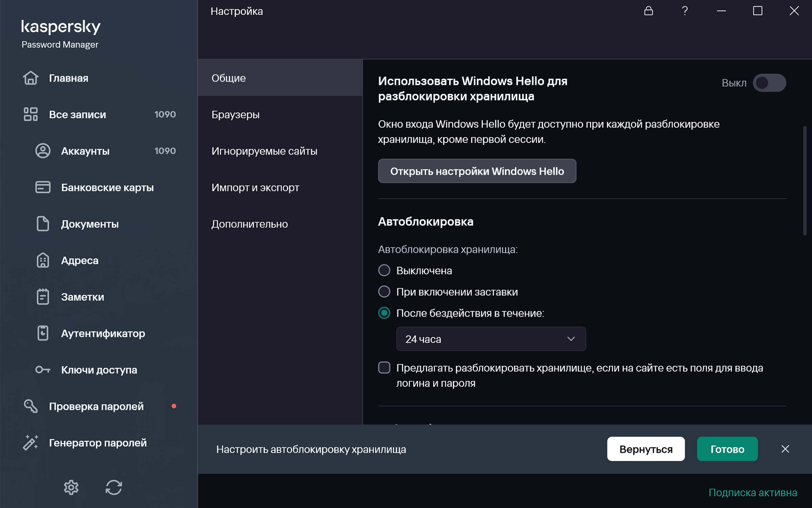
Task: Switch to the Браузеры settings tab
Action: [x=235, y=115]
